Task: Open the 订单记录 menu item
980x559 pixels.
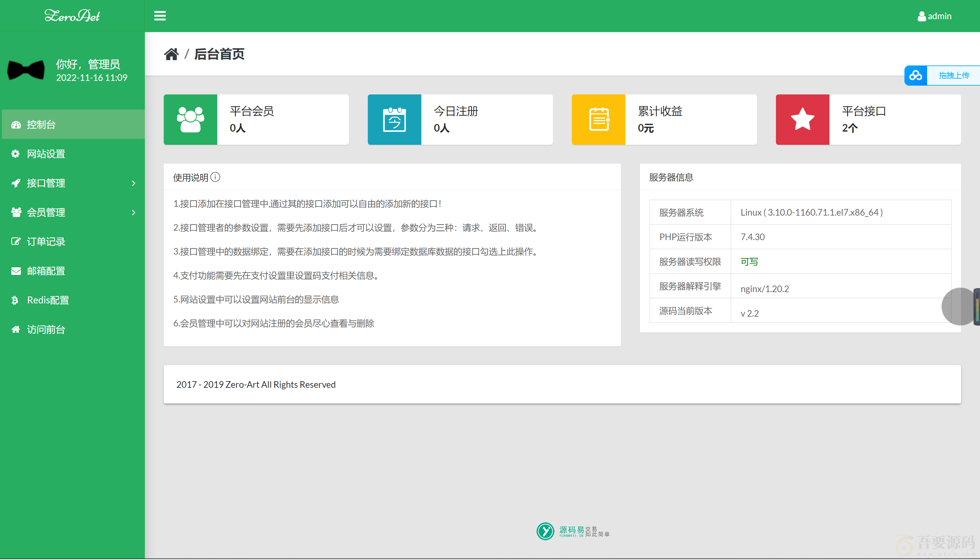Action: tap(73, 241)
